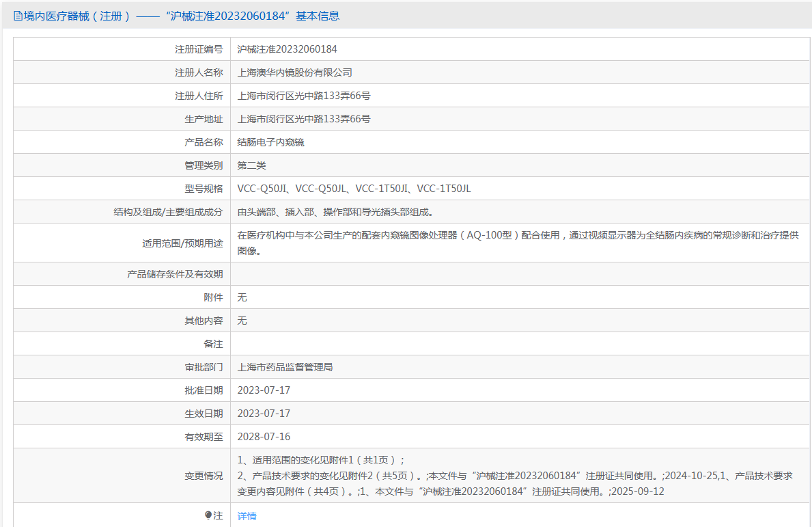Click the document icon in the page header
The width and height of the screenshot is (812, 527).
click(18, 16)
